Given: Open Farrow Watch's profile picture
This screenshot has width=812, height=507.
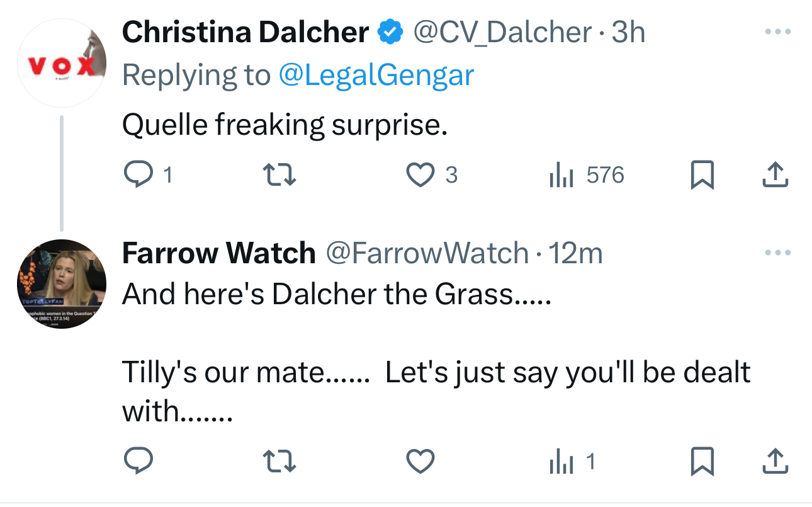Looking at the screenshot, I should pos(60,284).
